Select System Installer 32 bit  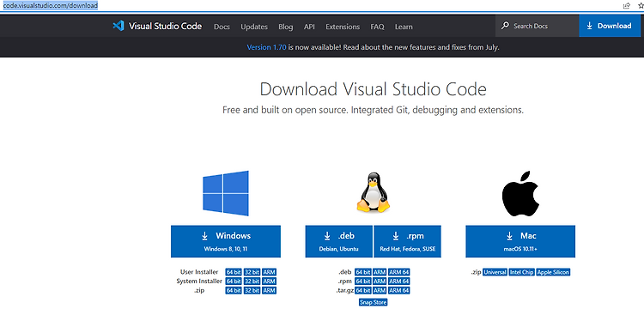click(252, 281)
